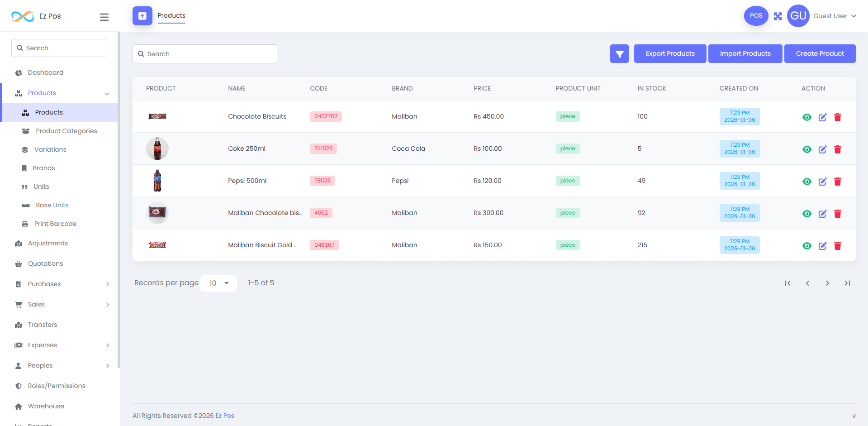868x426 pixels.
Task: Click the Ez Pos infinity logo
Action: tap(23, 16)
